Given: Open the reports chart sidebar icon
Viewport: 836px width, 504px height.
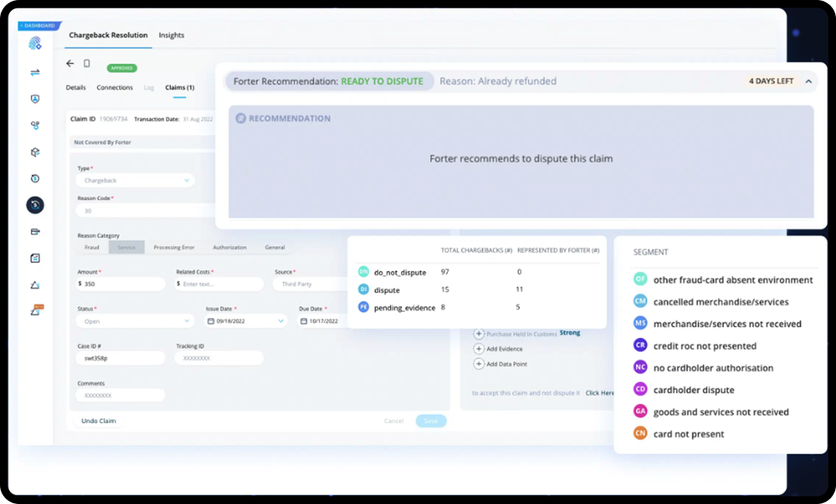Looking at the screenshot, I should tap(35, 258).
